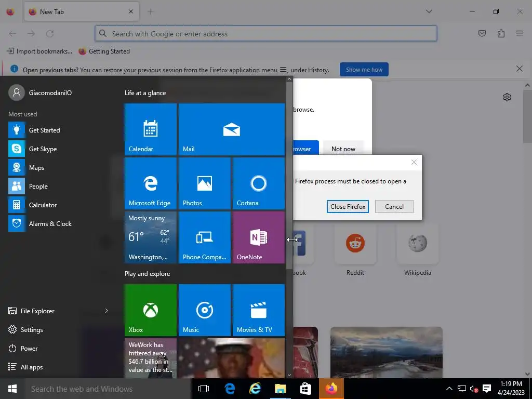Screen dimensions: 532x399
Task: Click Firefox reload button
Action: pos(50,34)
